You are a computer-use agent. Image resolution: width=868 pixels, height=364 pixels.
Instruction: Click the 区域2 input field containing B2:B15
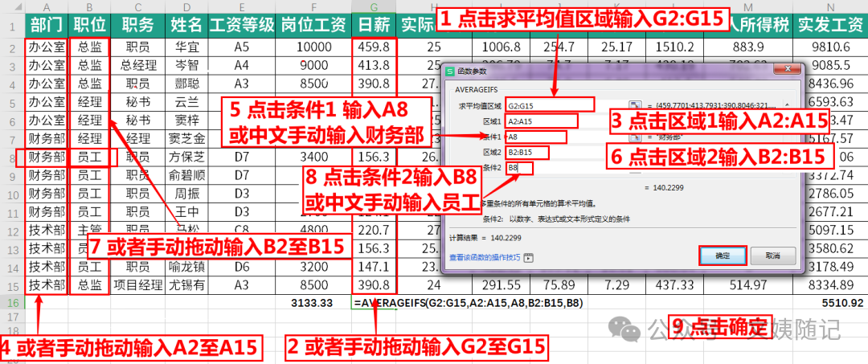[x=526, y=152]
